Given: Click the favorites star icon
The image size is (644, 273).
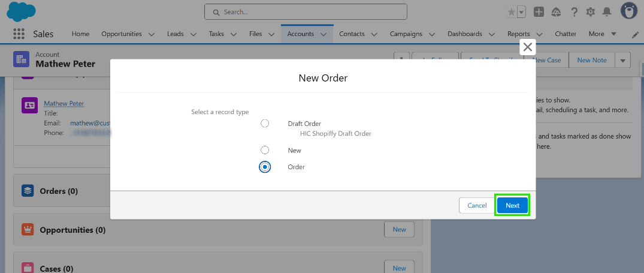Looking at the screenshot, I should (x=512, y=12).
